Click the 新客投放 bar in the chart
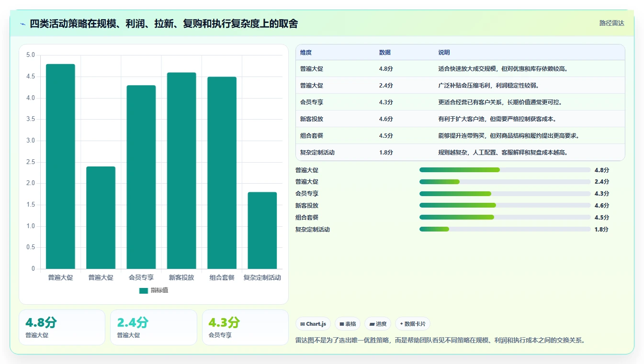The width and height of the screenshot is (644, 364). tap(181, 171)
